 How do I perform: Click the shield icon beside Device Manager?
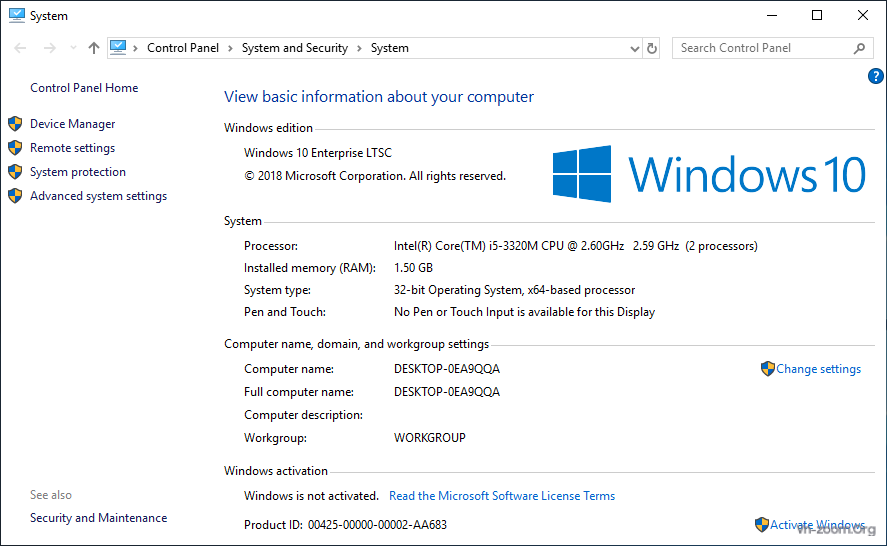point(15,123)
